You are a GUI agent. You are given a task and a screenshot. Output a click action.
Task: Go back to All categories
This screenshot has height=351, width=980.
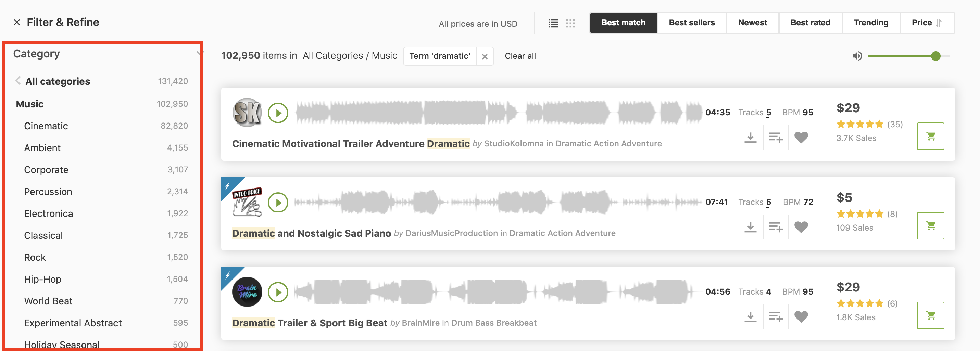(58, 81)
